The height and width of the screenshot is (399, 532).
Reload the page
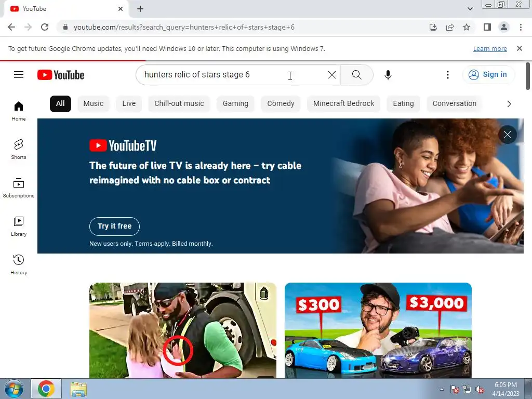click(x=45, y=27)
